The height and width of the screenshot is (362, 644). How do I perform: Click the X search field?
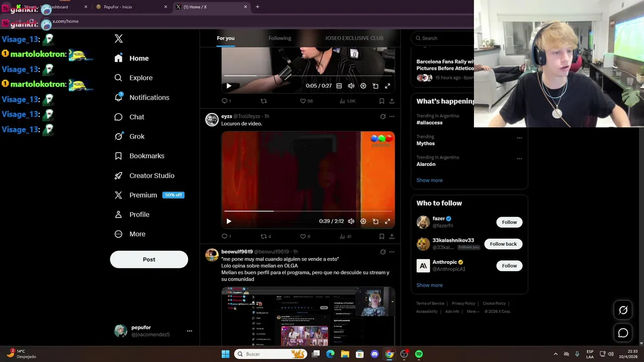tap(443, 38)
